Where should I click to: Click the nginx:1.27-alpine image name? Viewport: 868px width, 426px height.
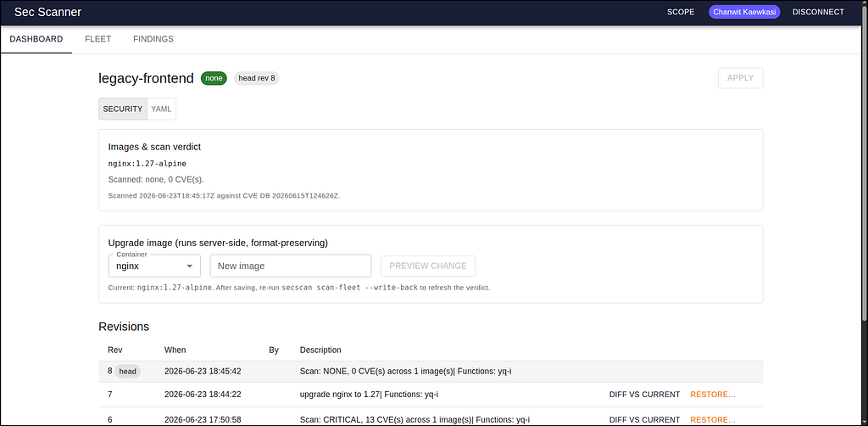(147, 164)
